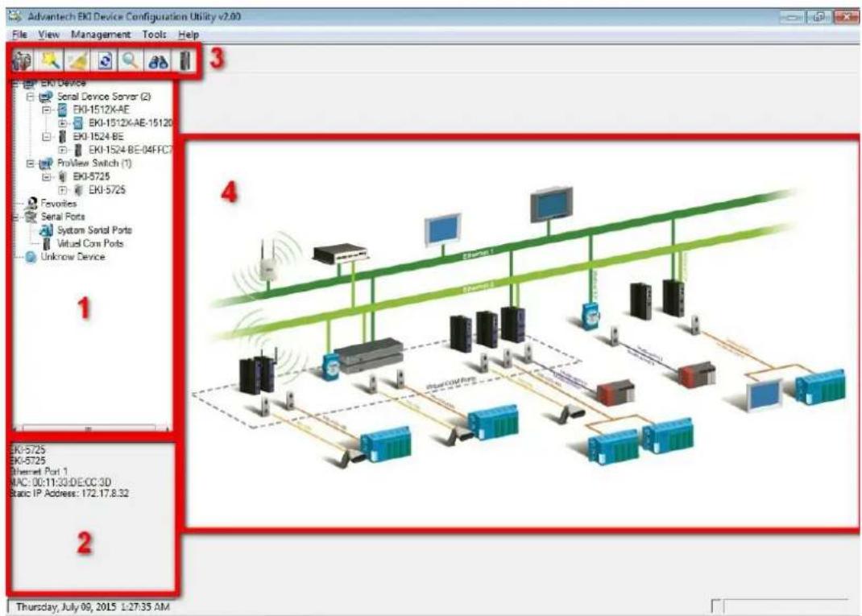Viewport: 862px width, 616px height.
Task: Click the ProView Switch network icon
Action: click(x=46, y=163)
